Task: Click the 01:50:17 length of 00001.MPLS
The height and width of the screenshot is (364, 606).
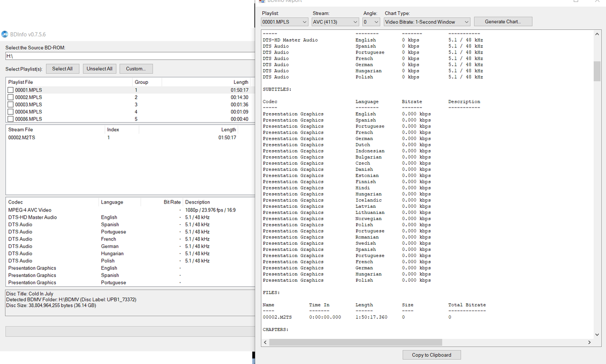Action: (x=240, y=90)
